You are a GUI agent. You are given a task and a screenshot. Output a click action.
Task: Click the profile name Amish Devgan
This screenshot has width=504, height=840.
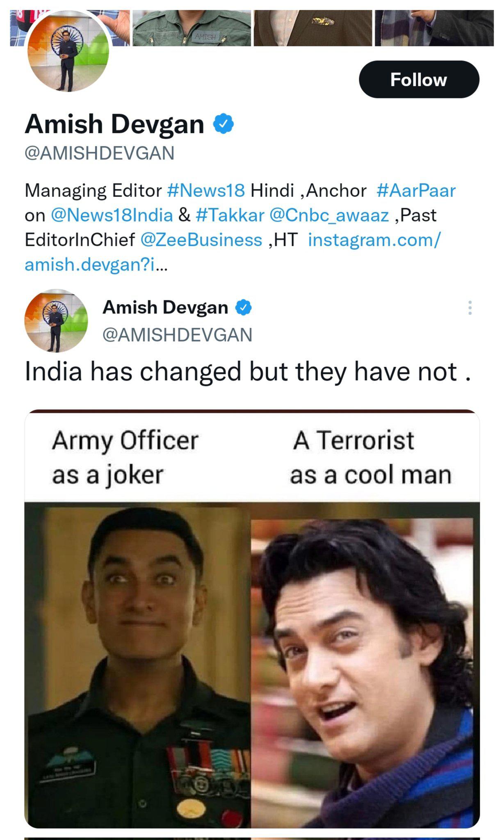point(115,126)
